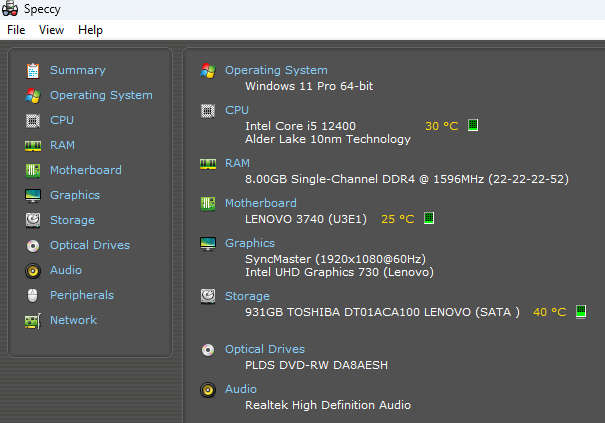Click the Windows 11 Pro 64-bit text

coord(309,86)
